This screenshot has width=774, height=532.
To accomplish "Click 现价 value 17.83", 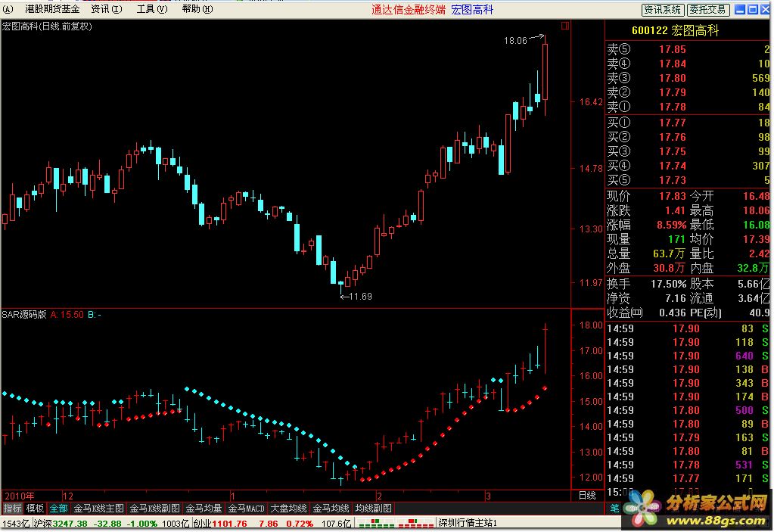I will click(673, 197).
